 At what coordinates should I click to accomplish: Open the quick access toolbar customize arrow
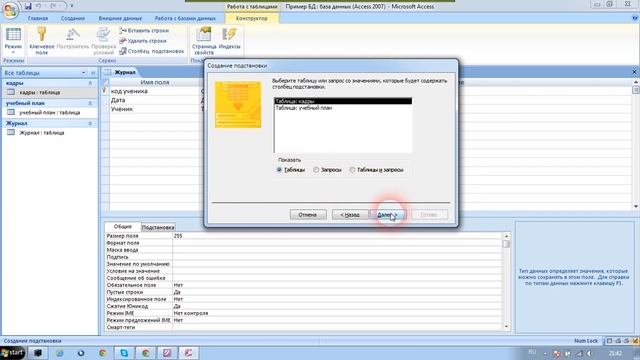[x=72, y=6]
